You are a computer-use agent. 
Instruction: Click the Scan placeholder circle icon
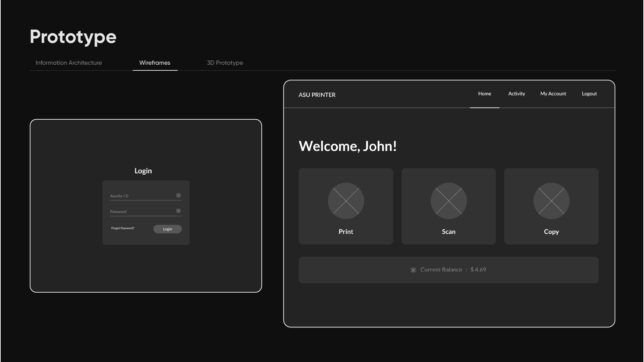(x=448, y=201)
